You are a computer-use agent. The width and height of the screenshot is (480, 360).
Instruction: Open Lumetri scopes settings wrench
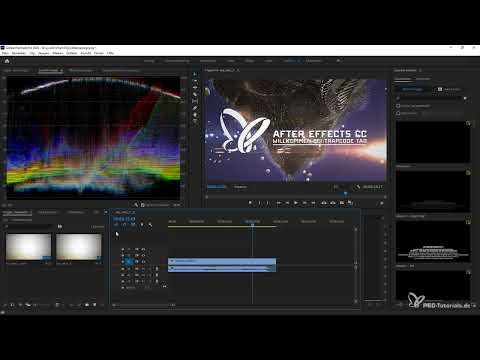point(136,205)
